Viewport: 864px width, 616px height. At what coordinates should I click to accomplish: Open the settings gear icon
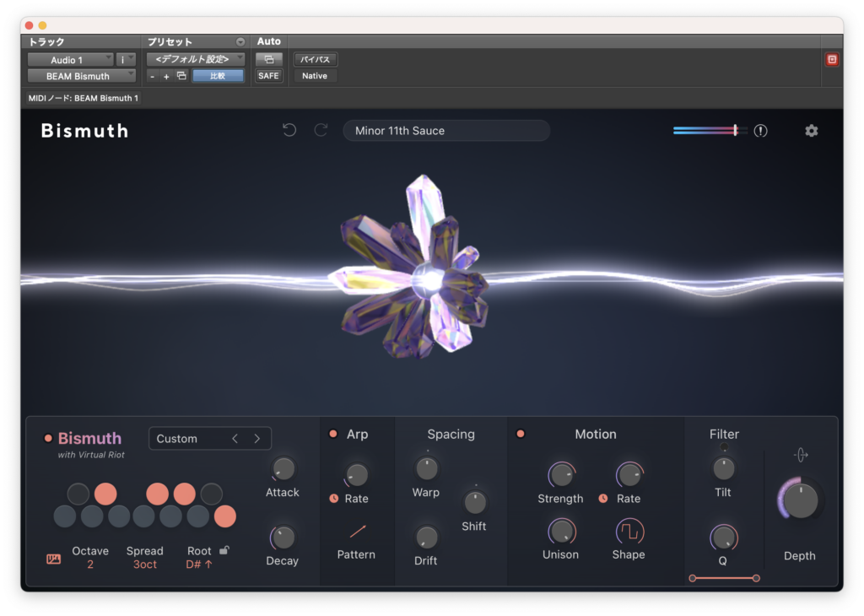[x=811, y=131]
